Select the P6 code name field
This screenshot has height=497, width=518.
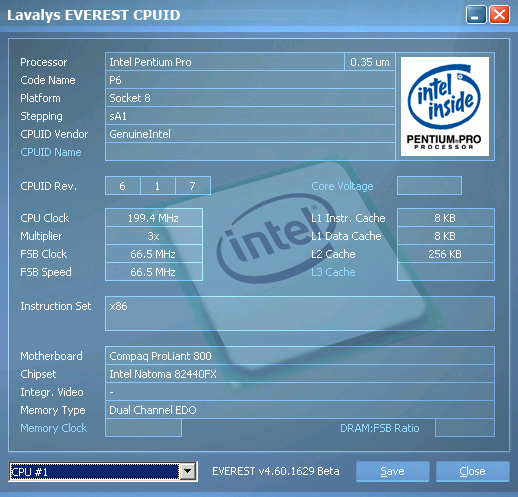point(250,80)
